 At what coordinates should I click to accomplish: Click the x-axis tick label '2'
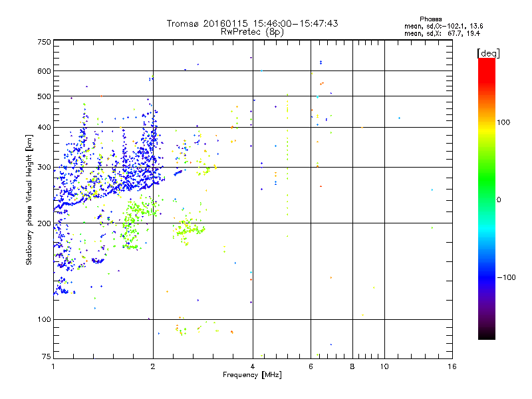pyautogui.click(x=153, y=366)
